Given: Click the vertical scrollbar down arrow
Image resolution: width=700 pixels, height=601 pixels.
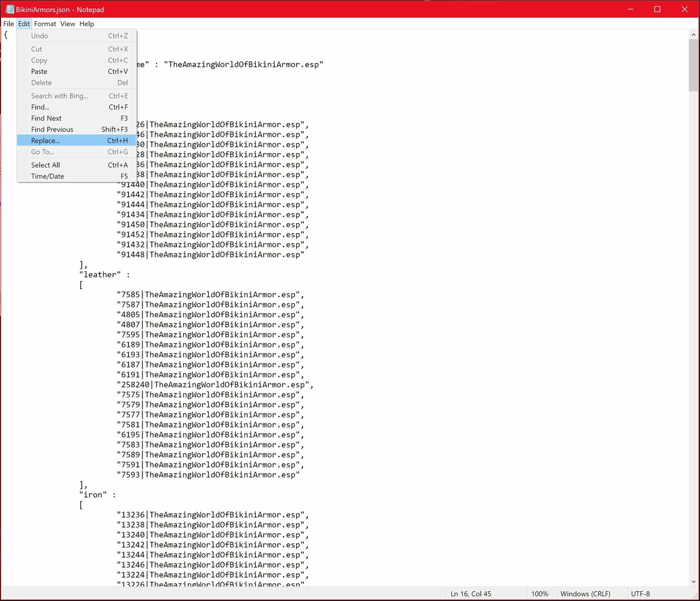Looking at the screenshot, I should tap(693, 582).
